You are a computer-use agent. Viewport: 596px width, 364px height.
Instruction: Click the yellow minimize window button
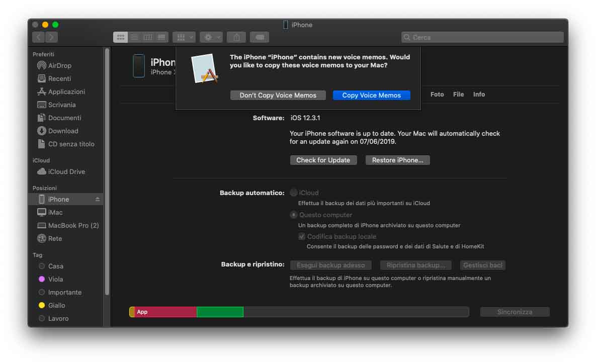click(45, 25)
